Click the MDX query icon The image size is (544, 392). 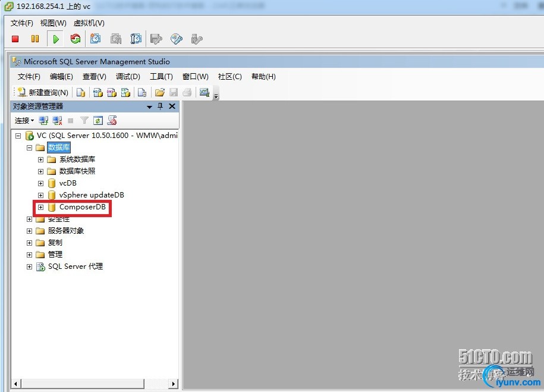click(x=98, y=92)
